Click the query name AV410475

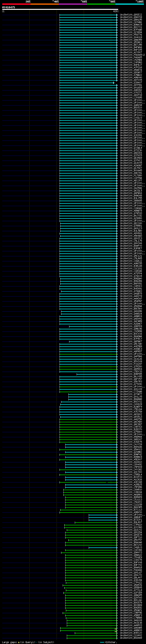point(8,7)
